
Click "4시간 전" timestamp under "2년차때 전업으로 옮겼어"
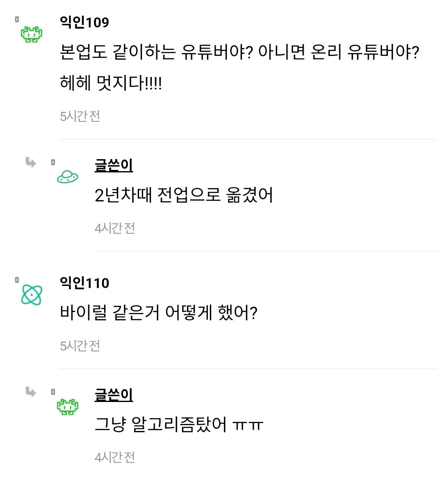click(115, 228)
